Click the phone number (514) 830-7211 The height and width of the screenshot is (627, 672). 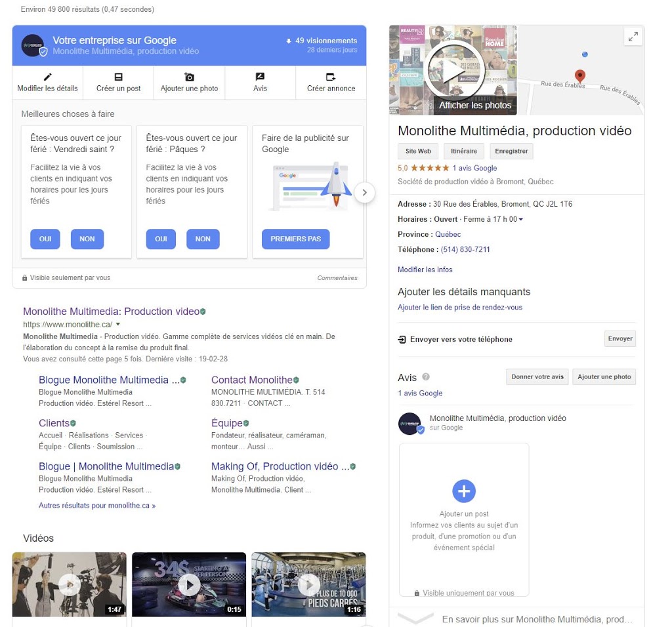point(465,249)
